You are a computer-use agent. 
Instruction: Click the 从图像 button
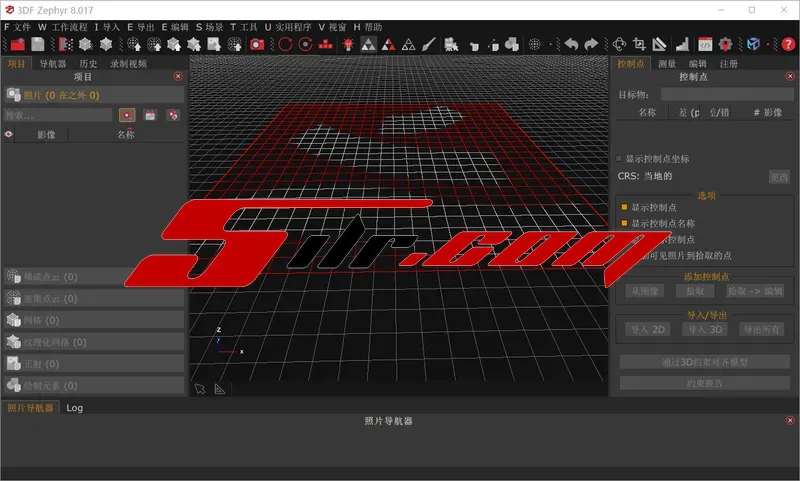click(x=645, y=291)
